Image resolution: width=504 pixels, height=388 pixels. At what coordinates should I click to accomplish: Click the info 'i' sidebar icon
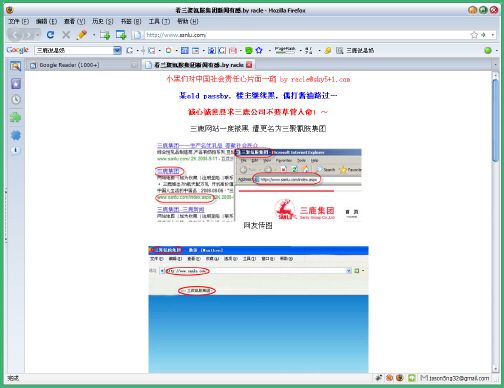tap(15, 150)
